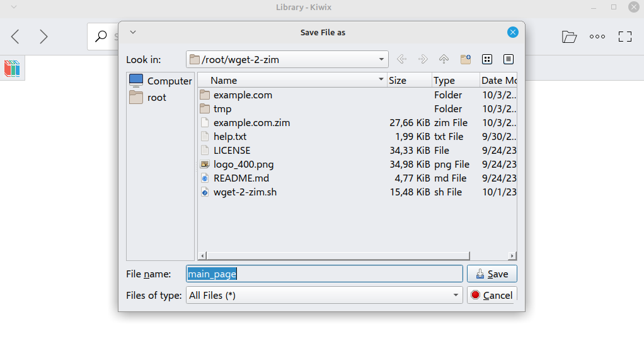Select Computer in the sidebar
The height and width of the screenshot is (353, 644).
click(x=160, y=81)
